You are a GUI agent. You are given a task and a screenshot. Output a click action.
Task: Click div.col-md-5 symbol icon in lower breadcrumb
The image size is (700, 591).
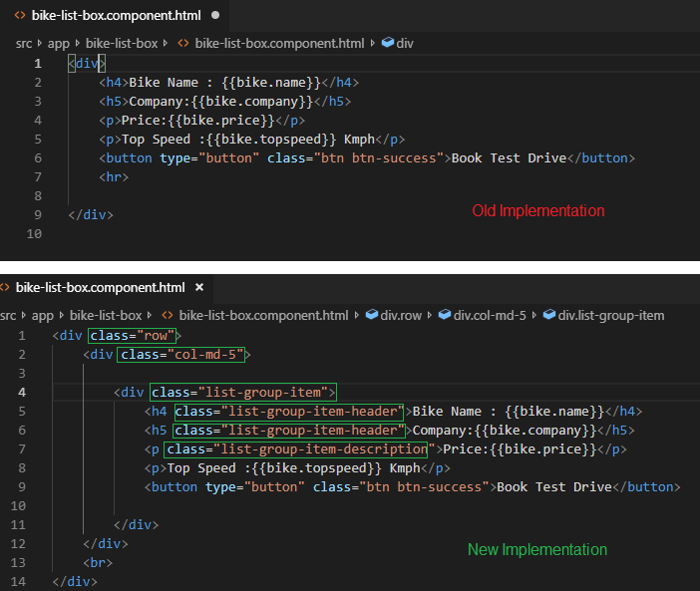click(445, 315)
